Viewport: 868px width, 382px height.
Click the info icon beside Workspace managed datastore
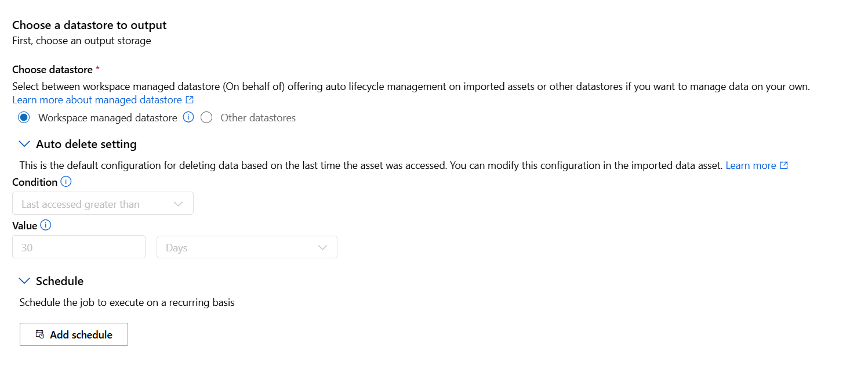tap(188, 117)
